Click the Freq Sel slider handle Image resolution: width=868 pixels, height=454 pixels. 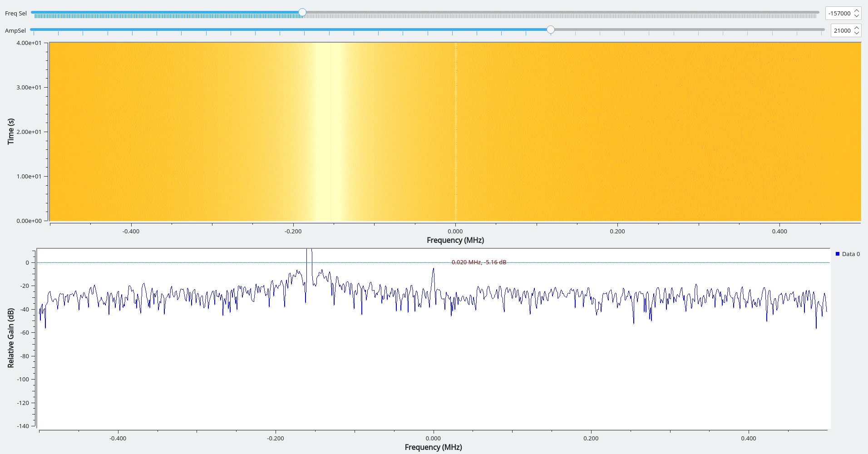[x=302, y=12]
